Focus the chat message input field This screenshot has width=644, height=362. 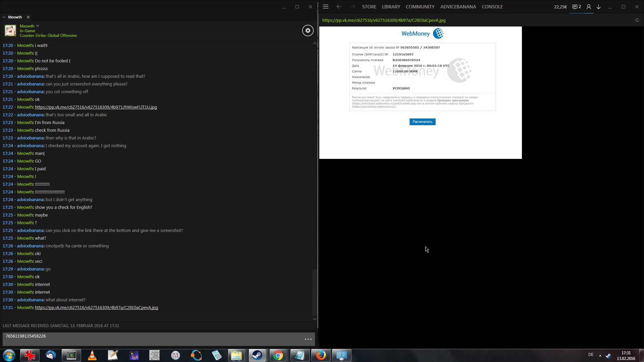point(151,339)
